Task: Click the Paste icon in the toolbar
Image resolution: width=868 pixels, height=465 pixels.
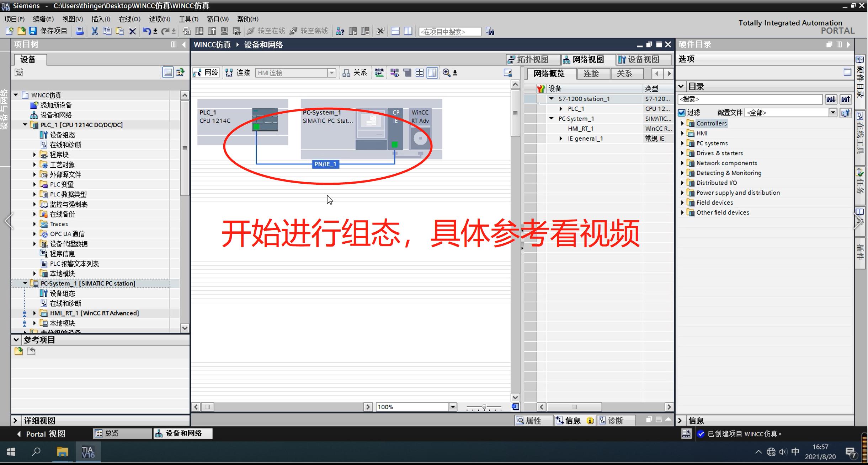Action: click(120, 31)
